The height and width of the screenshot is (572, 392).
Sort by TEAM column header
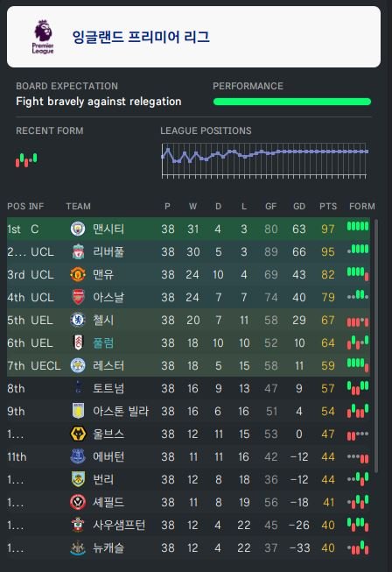[x=79, y=207]
